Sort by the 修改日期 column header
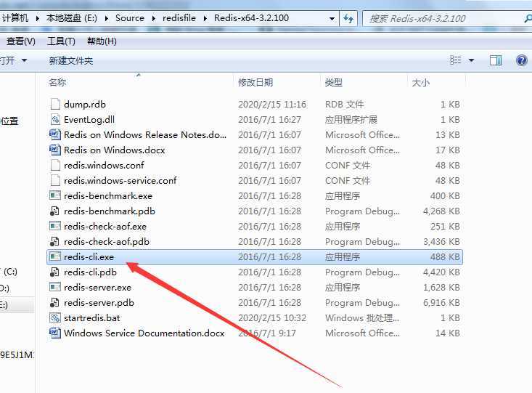This screenshot has width=532, height=393. coord(255,82)
